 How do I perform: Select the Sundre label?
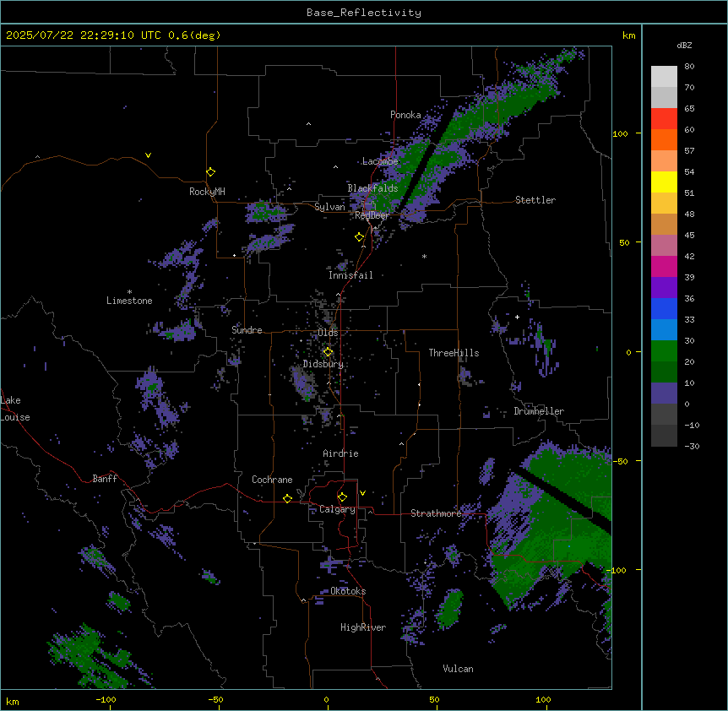click(x=247, y=330)
